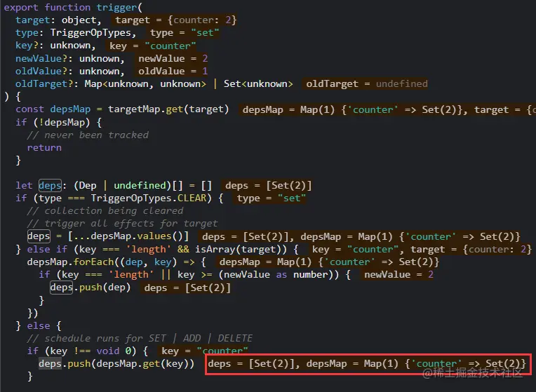Click 'deps.push(depsMap.get(key))' statement

tap(116, 364)
